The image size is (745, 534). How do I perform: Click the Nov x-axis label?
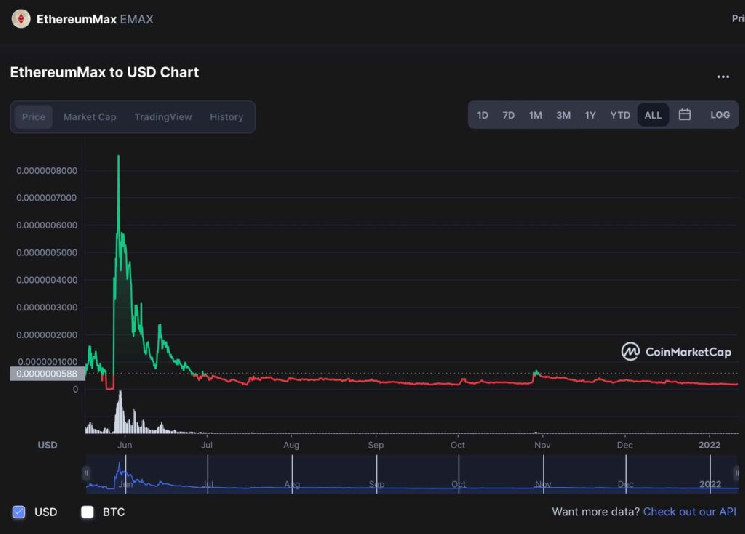click(x=542, y=445)
